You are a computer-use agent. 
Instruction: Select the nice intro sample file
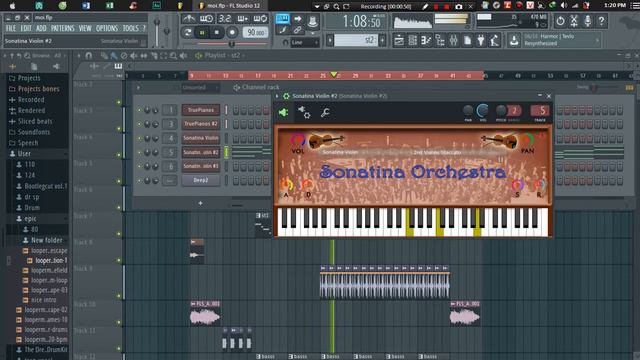[44, 300]
